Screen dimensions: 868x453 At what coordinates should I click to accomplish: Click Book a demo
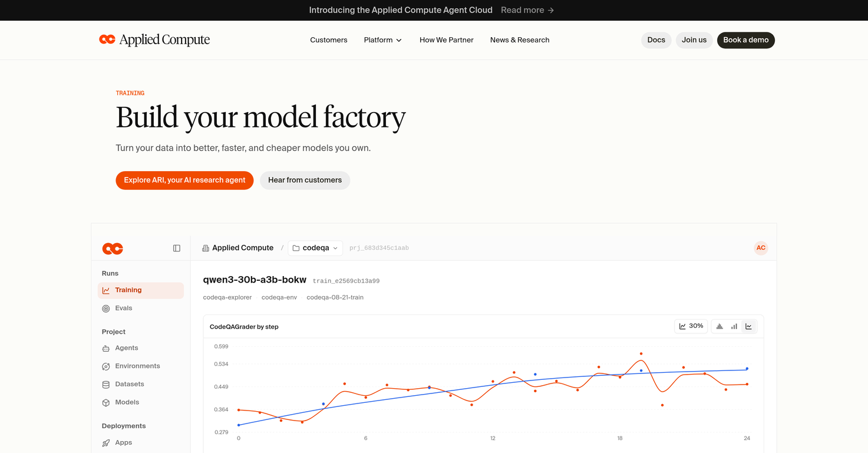[x=746, y=40]
